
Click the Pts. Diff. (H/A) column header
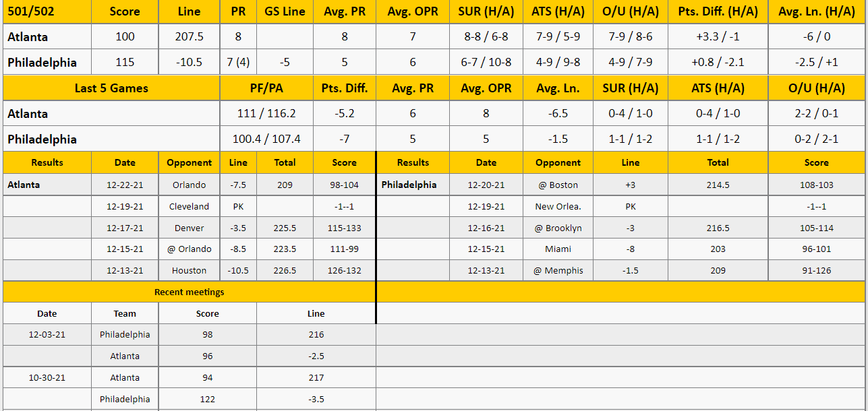click(720, 11)
